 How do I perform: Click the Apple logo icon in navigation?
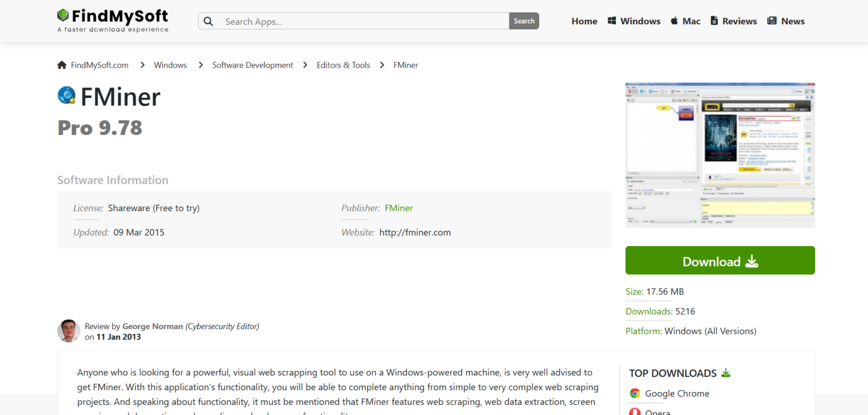pos(674,21)
